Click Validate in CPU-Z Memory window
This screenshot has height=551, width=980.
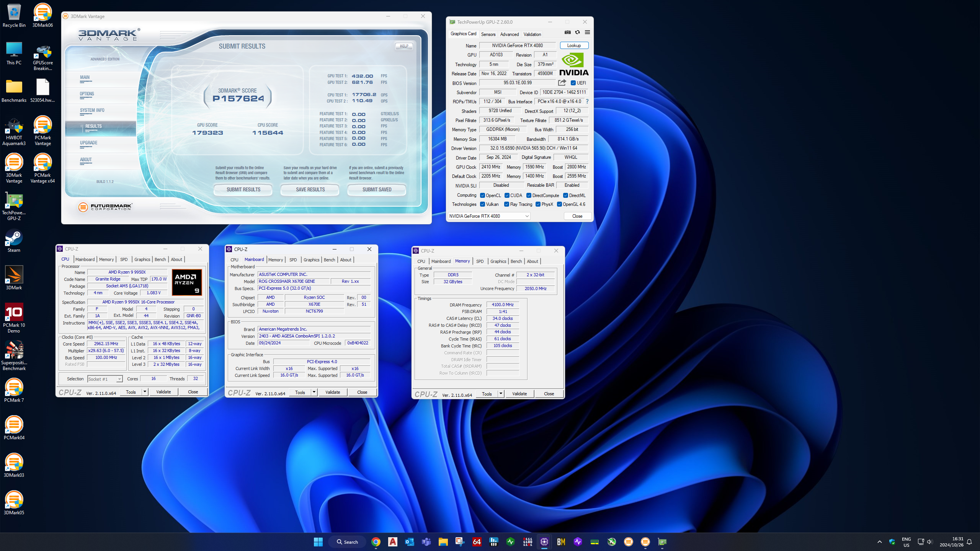pyautogui.click(x=519, y=394)
